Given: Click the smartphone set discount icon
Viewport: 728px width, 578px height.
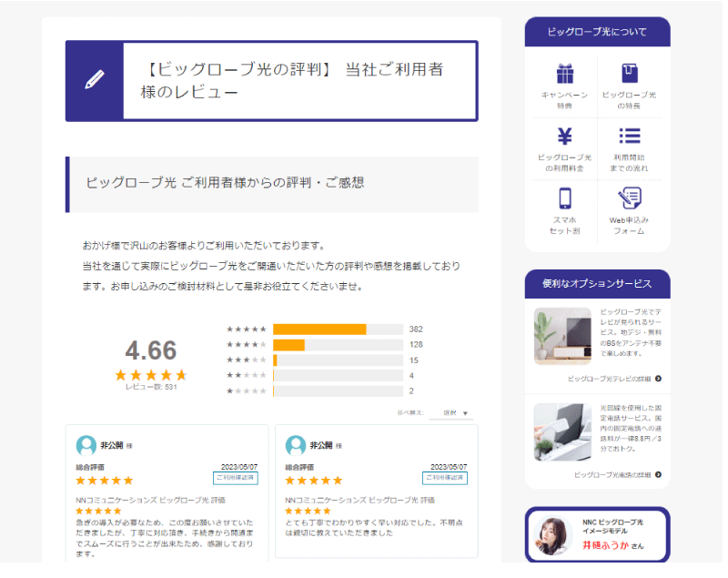Looking at the screenshot, I should pyautogui.click(x=564, y=198).
